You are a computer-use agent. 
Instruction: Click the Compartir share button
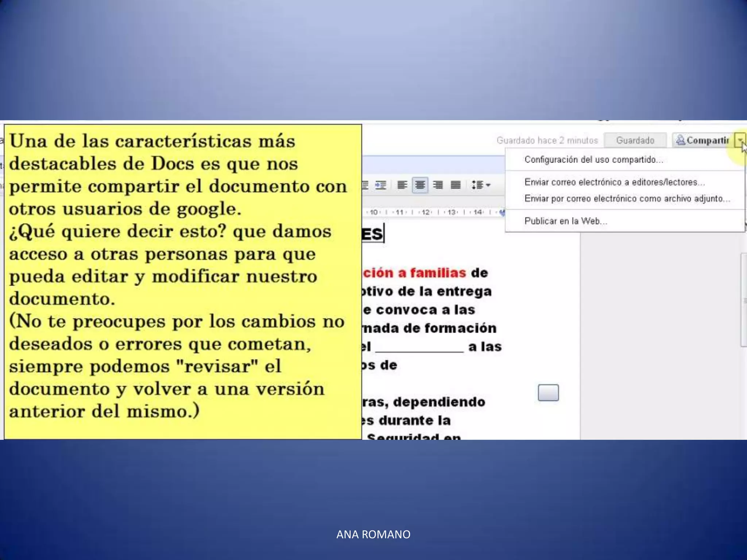(x=703, y=140)
